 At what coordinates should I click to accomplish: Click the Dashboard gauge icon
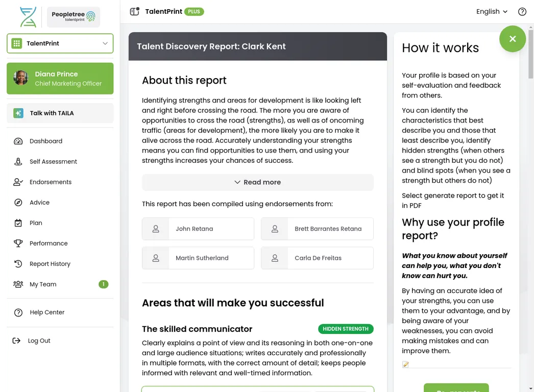point(18,141)
